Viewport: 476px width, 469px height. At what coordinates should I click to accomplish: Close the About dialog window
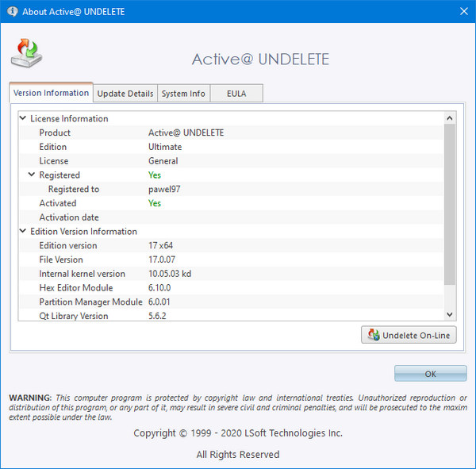pyautogui.click(x=463, y=12)
